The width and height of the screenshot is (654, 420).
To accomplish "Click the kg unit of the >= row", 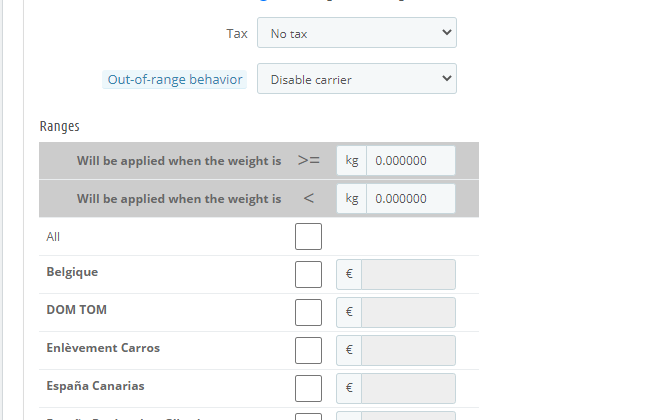I will pos(352,161).
